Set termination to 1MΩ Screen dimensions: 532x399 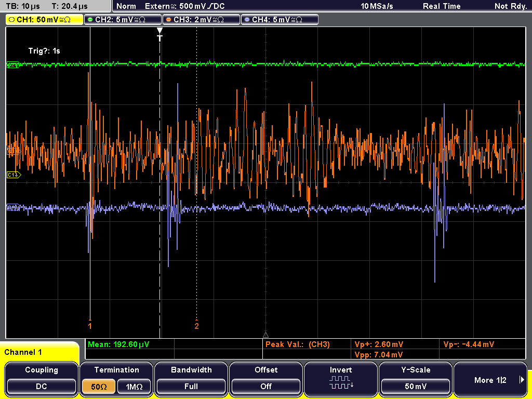tap(135, 387)
